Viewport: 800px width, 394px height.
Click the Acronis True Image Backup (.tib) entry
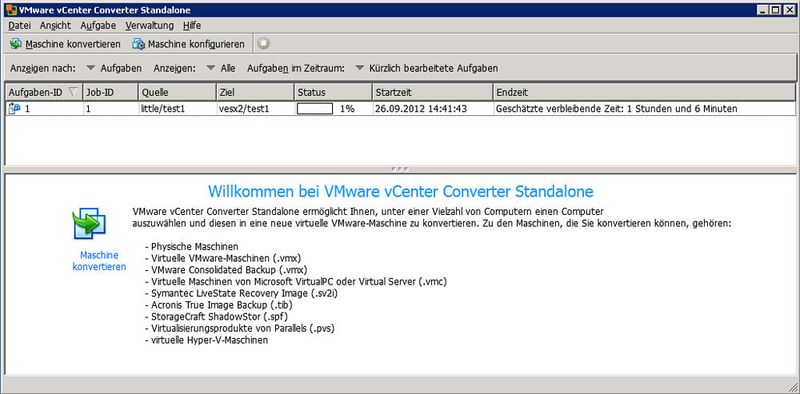pos(218,305)
